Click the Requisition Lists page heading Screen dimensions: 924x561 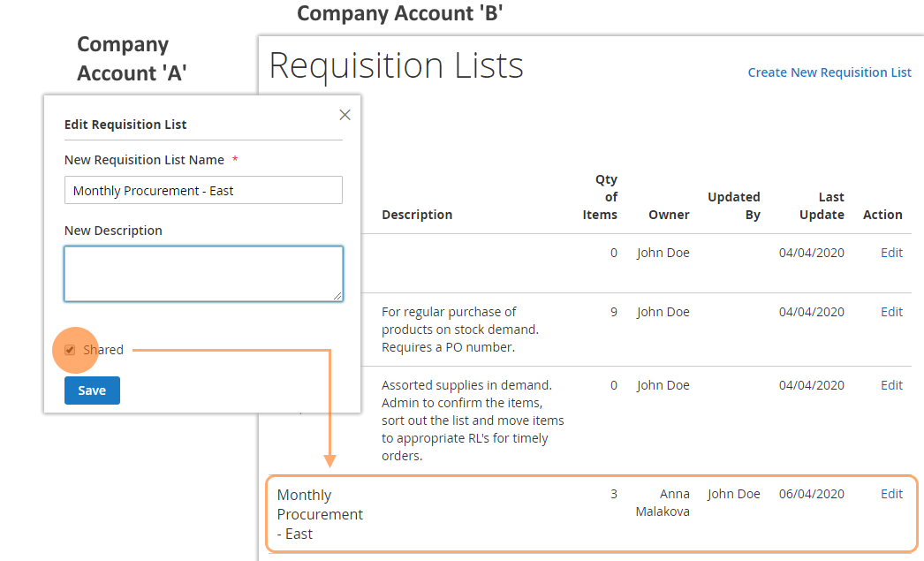pyautogui.click(x=396, y=65)
